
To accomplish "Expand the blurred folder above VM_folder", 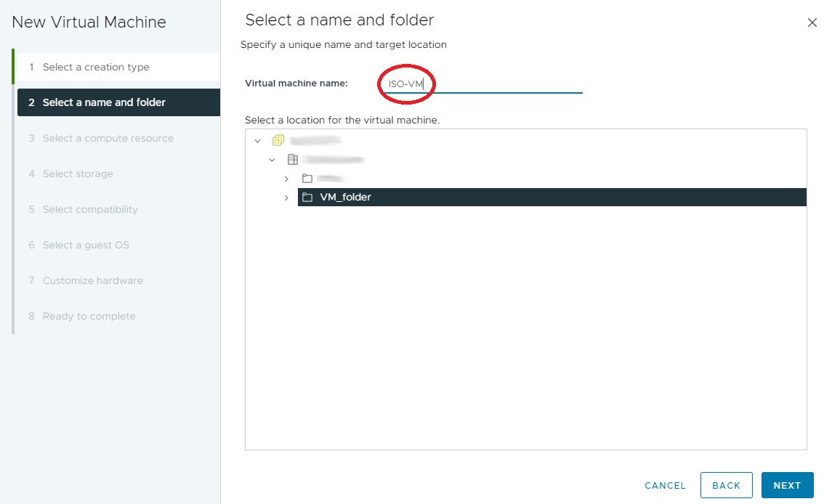I will click(286, 179).
